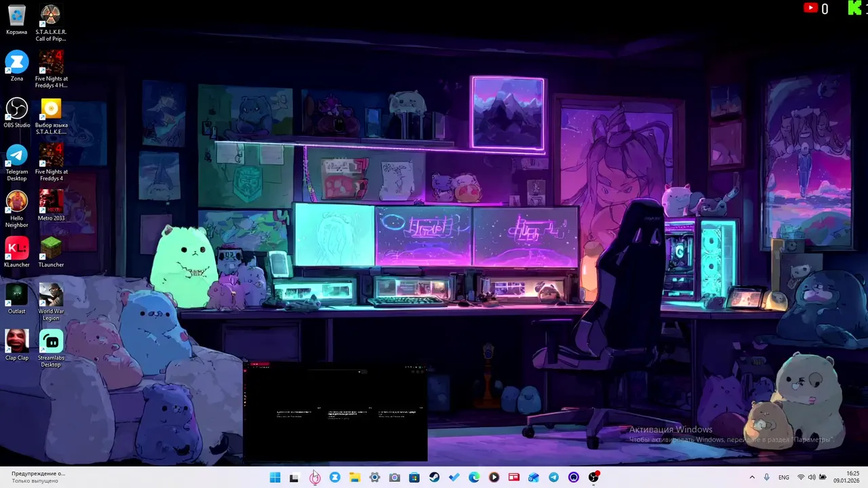Open the Корзина recycle bin icon
The image size is (868, 488).
[x=16, y=20]
